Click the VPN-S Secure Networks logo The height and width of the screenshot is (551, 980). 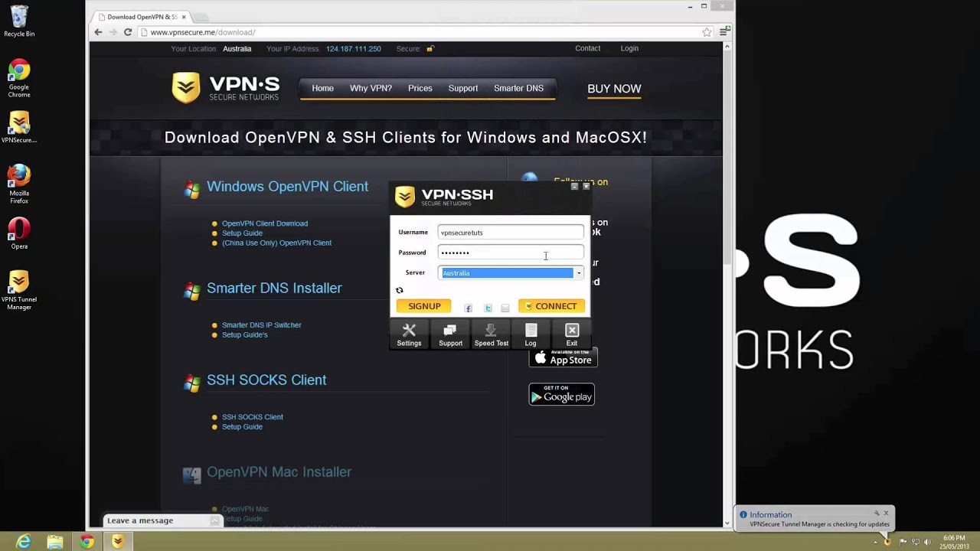click(226, 88)
